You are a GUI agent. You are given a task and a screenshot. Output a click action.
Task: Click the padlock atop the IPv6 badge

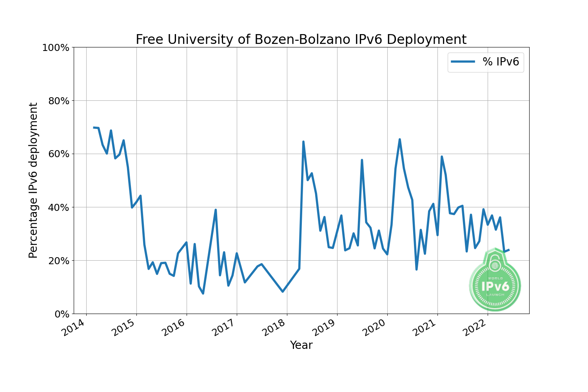point(495,263)
